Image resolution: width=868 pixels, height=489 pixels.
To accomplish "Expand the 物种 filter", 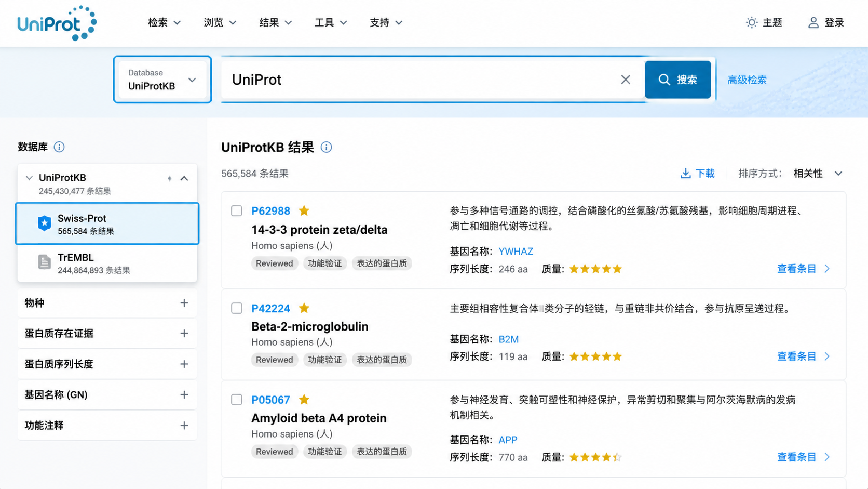I will click(x=107, y=303).
